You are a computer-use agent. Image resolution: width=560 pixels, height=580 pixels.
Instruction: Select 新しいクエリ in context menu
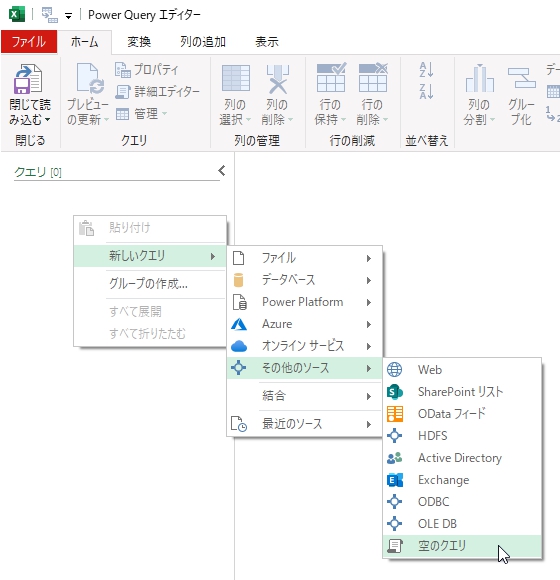(x=150, y=256)
